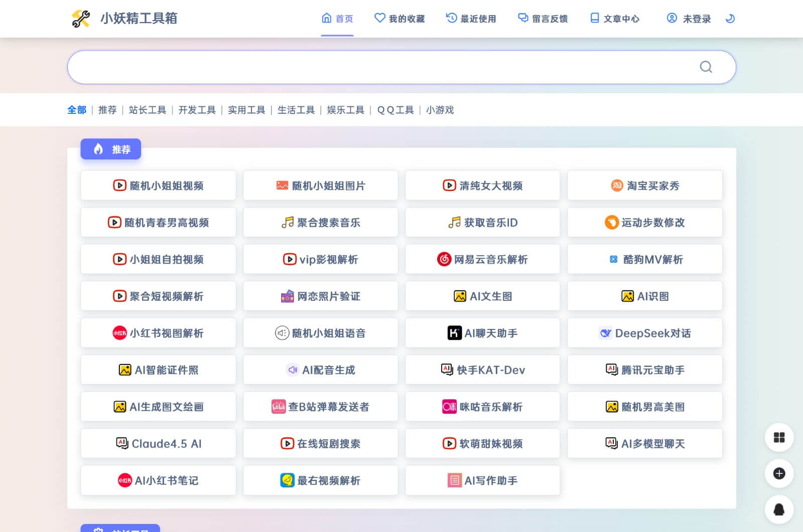
Task: Open the 查B站弹幕发送者 tool
Action: pyautogui.click(x=320, y=407)
